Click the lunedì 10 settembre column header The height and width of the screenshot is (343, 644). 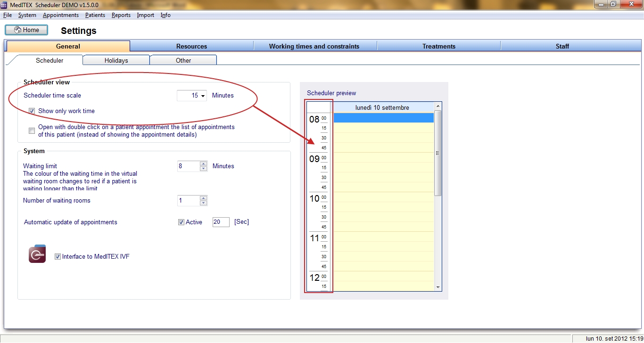382,108
